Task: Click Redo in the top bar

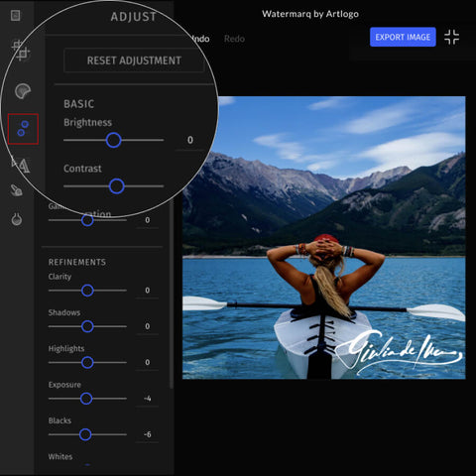Action: pyautogui.click(x=234, y=39)
